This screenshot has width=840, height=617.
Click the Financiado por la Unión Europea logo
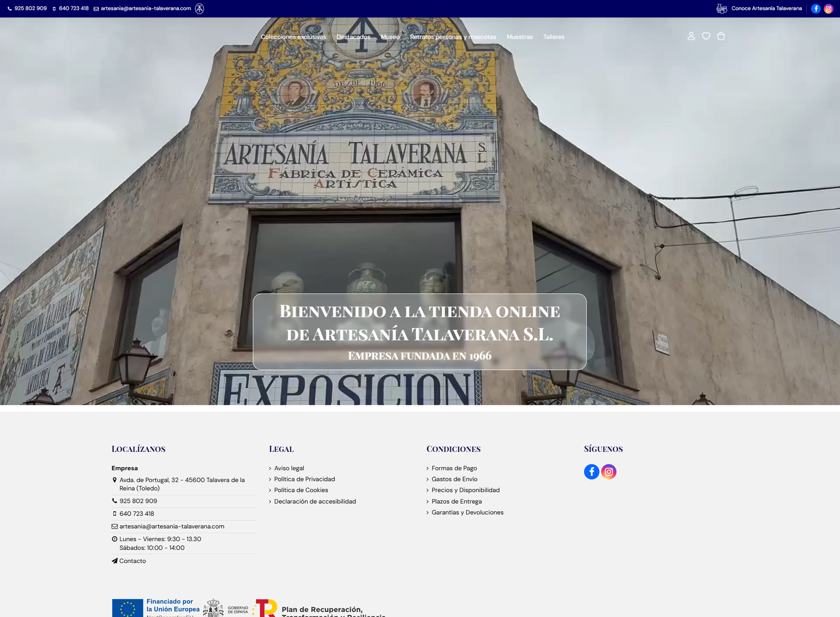pos(156,608)
